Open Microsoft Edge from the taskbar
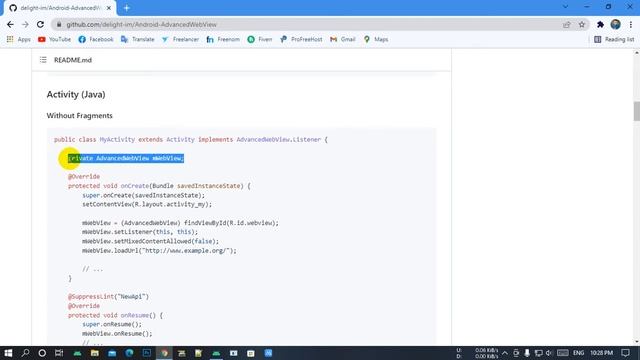Viewport: 640px width, 360px height. tap(129, 353)
